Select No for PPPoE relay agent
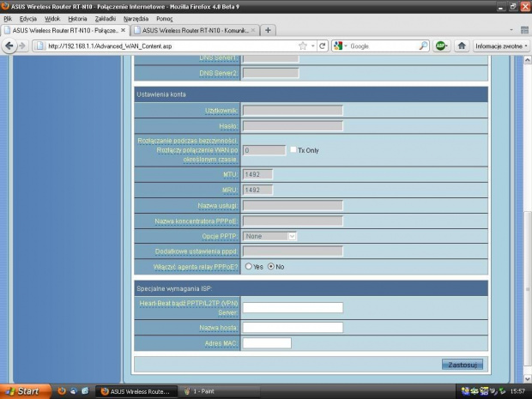 (271, 266)
